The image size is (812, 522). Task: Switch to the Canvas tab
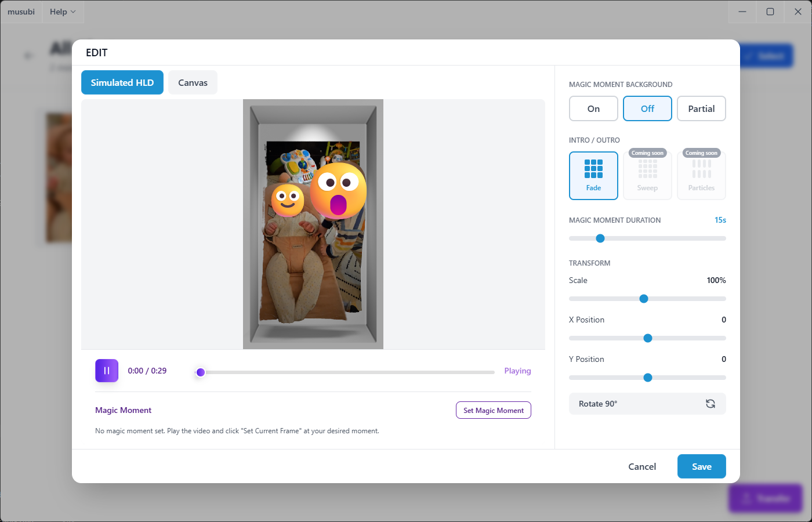coord(193,82)
